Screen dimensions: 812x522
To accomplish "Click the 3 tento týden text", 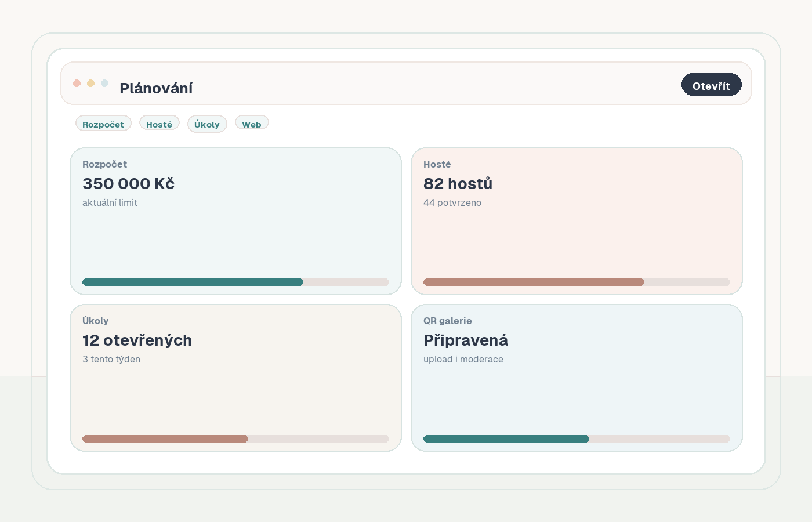I will click(111, 359).
